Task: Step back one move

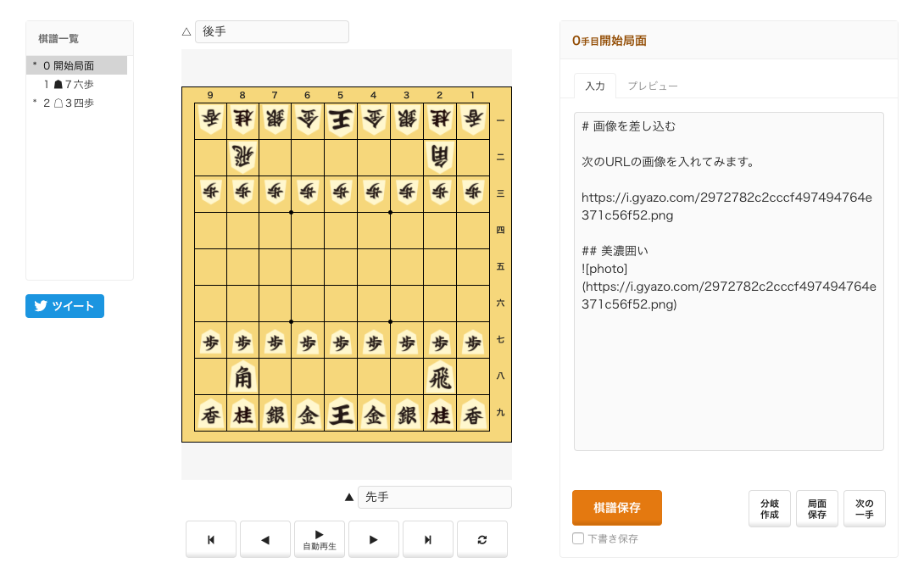Action: 265,539
